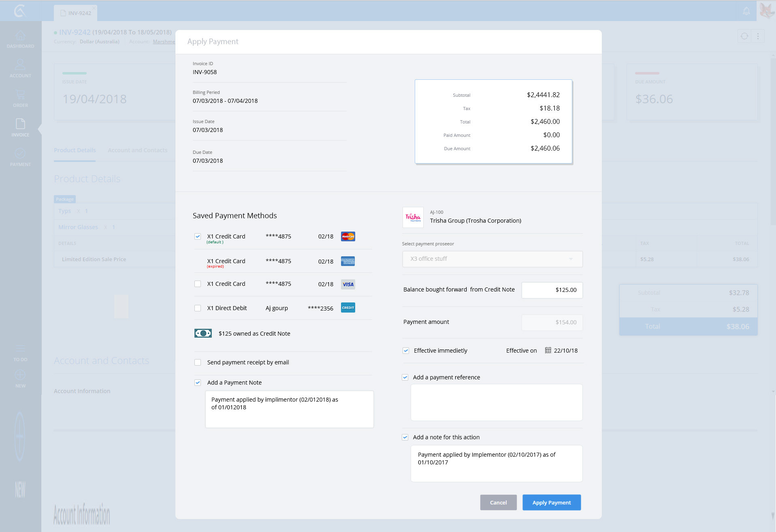776x532 pixels.
Task: Click the Balance brought forward amount field
Action: pyautogui.click(x=552, y=290)
